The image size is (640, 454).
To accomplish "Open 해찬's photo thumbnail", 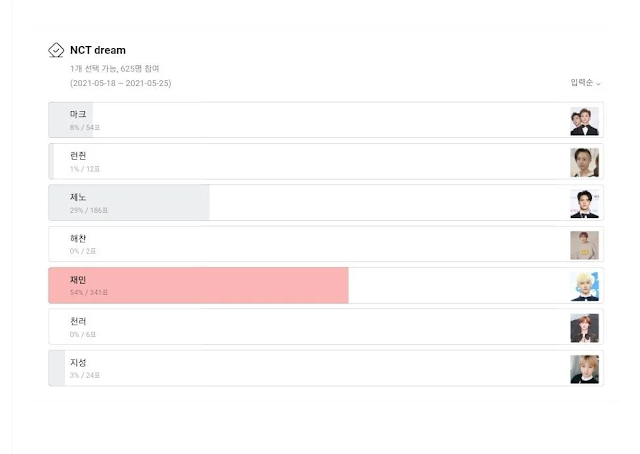I will pyautogui.click(x=584, y=245).
